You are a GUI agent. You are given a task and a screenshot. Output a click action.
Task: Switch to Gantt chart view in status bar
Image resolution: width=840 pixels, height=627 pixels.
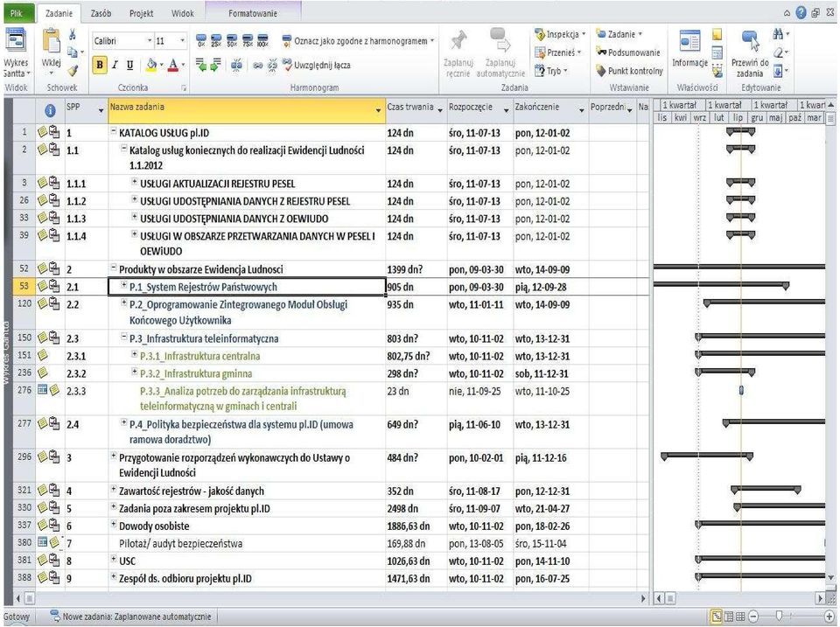coord(716,617)
